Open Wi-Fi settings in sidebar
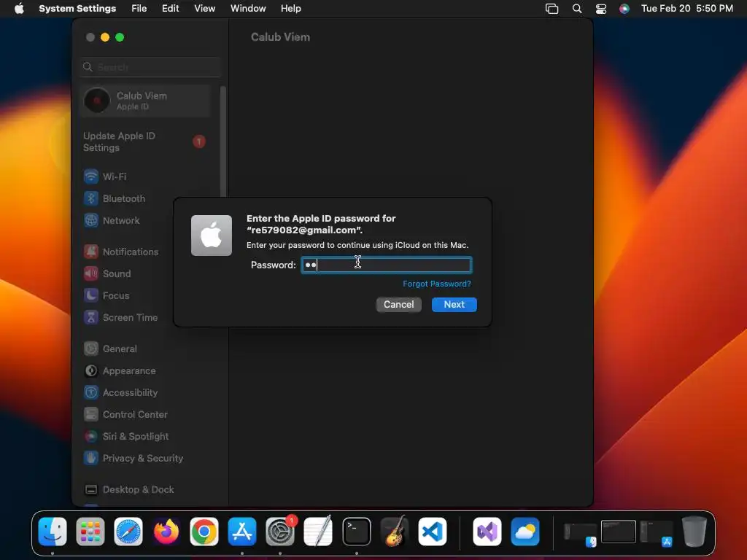This screenshot has height=560, width=747. [105, 176]
